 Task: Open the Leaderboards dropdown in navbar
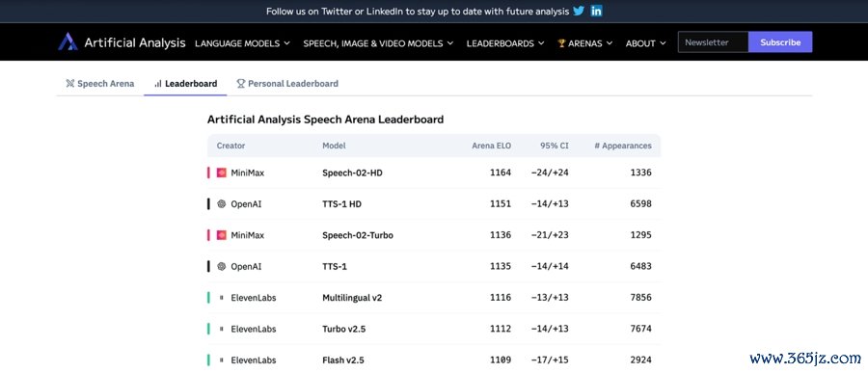click(x=505, y=43)
